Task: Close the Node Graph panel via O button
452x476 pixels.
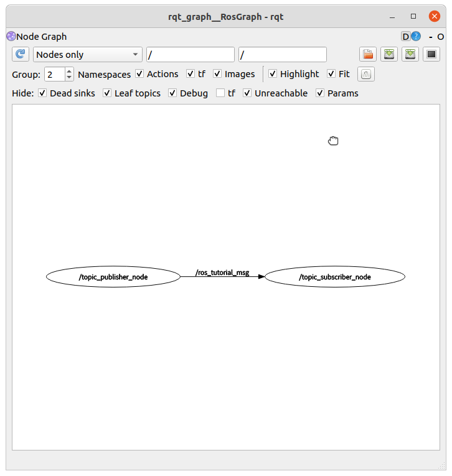Action: (x=440, y=37)
